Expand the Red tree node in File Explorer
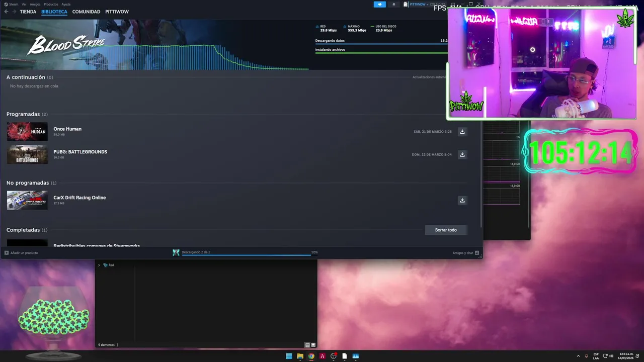Screen dimensions: 644x362 point(99,265)
